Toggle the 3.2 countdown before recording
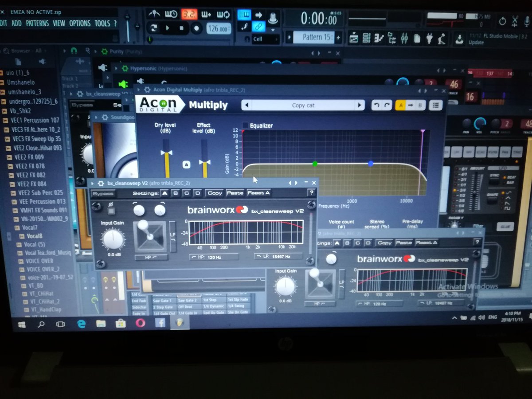Image resolution: width=532 pixels, height=399 pixels. pos(189,14)
